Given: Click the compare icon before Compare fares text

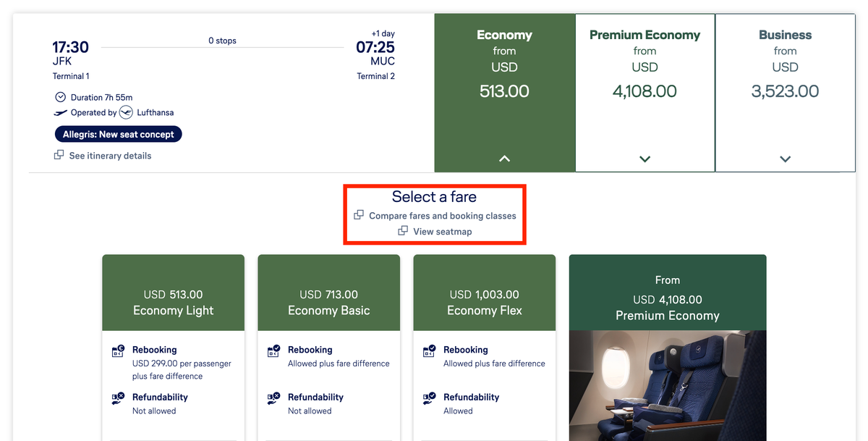Looking at the screenshot, I should 359,216.
